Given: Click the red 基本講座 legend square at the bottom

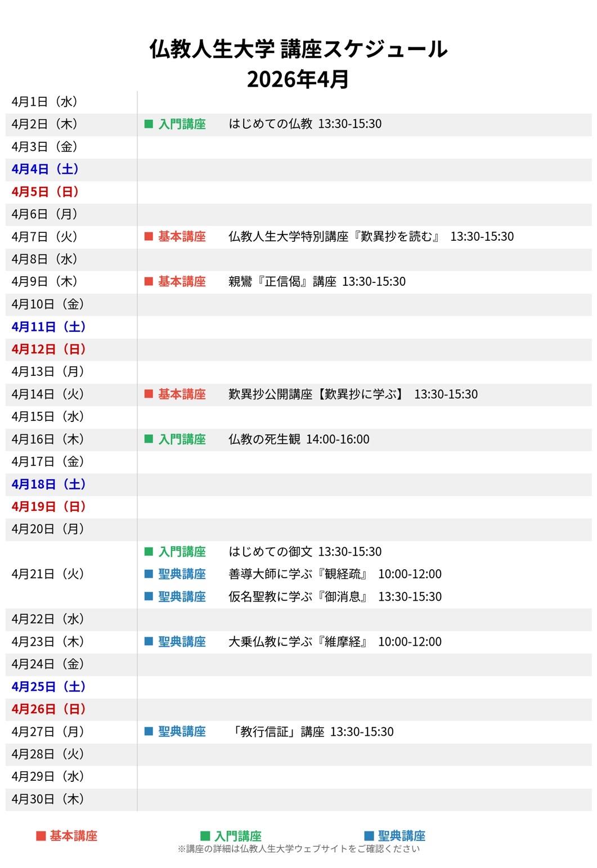Looking at the screenshot, I should click(41, 836).
